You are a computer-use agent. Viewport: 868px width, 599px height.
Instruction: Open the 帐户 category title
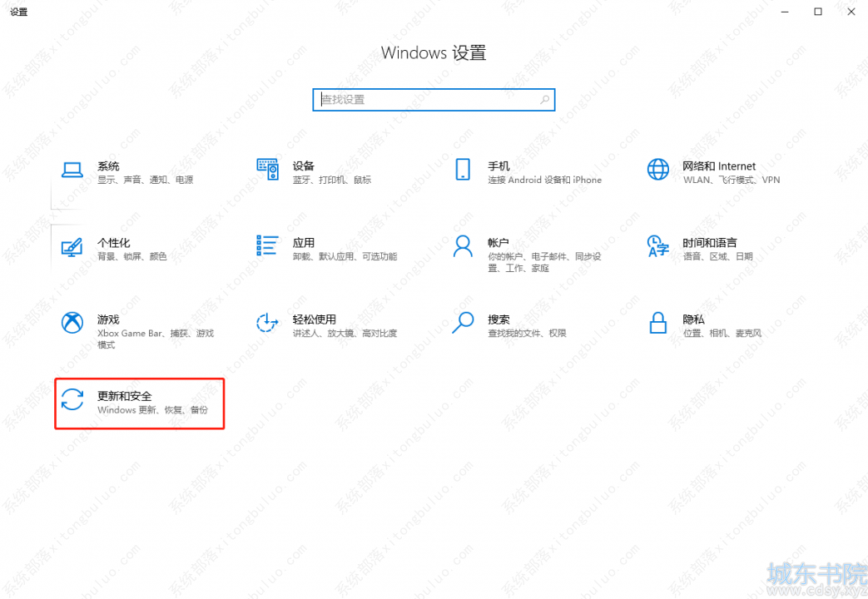click(x=498, y=242)
